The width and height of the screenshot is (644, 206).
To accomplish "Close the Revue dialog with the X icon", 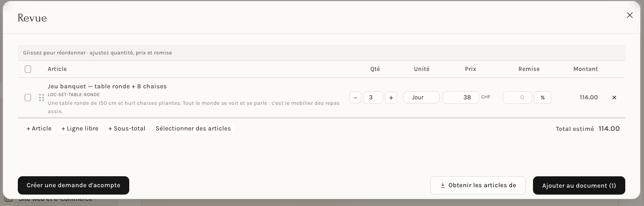I will [x=630, y=15].
